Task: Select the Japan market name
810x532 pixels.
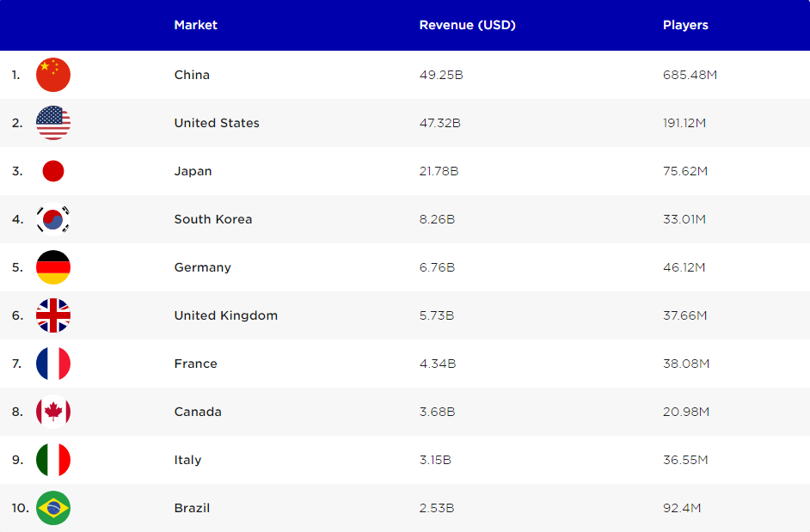Action: (x=193, y=171)
